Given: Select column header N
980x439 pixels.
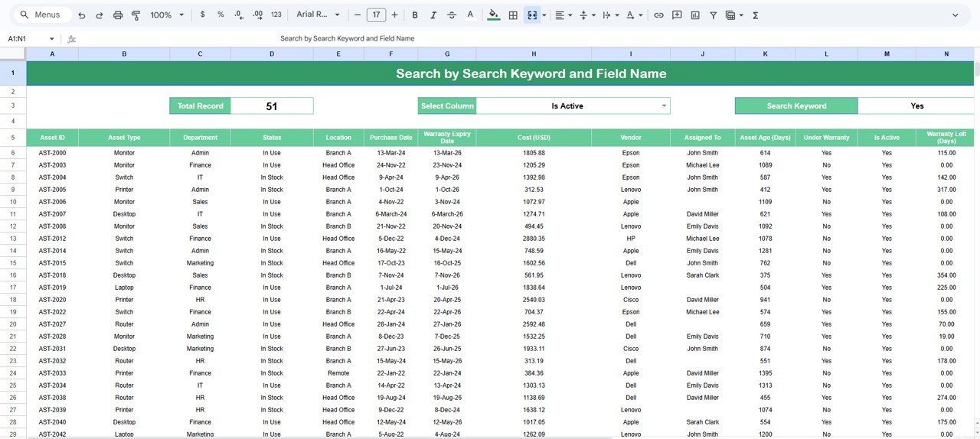Looking at the screenshot, I should point(946,54).
